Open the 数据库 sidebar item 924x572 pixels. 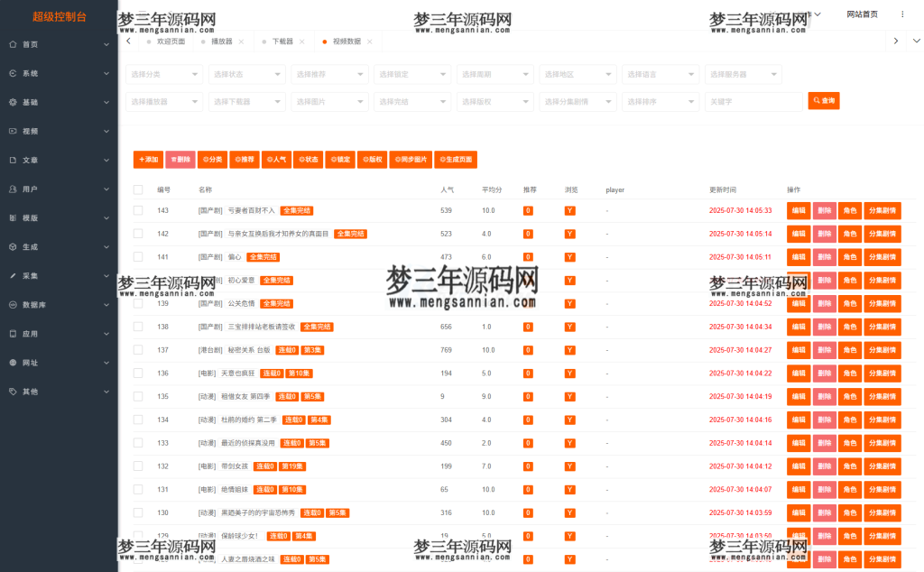pyautogui.click(x=29, y=304)
